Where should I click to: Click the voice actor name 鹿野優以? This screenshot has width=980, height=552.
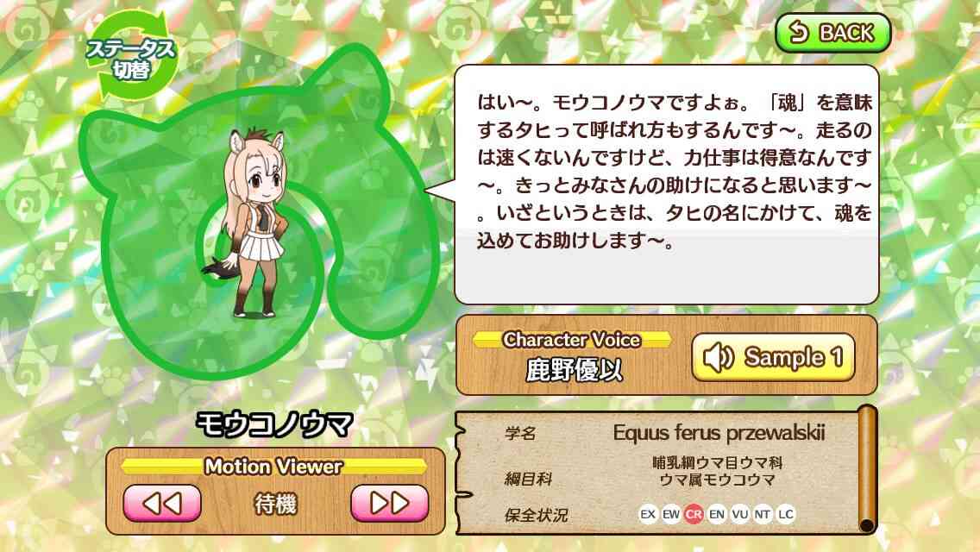click(x=574, y=370)
